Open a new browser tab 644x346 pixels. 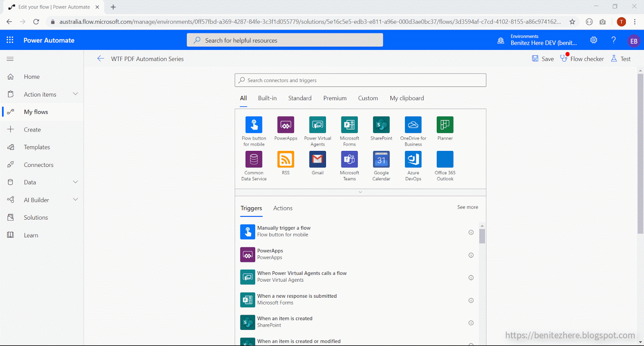pyautogui.click(x=113, y=7)
